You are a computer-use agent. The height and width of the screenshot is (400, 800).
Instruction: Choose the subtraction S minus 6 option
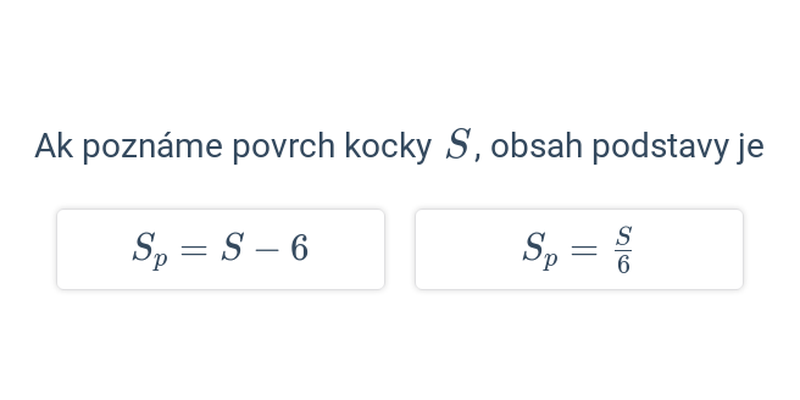[220, 249]
